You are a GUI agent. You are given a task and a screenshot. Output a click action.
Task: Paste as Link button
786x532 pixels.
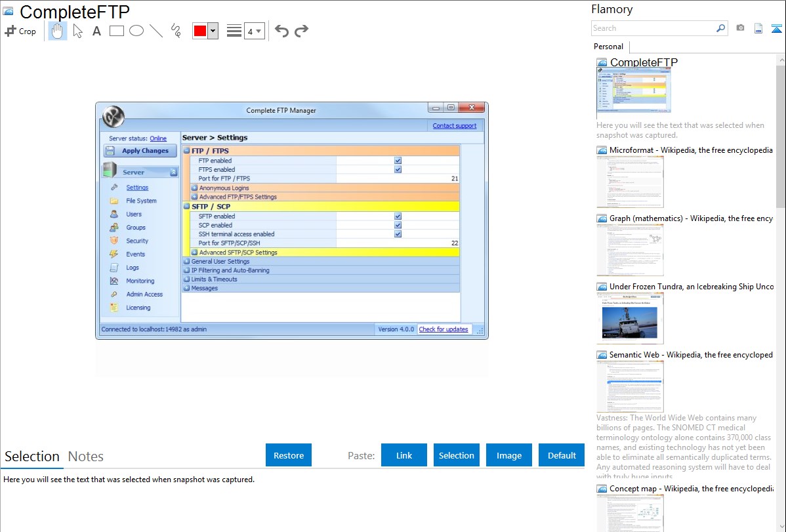pos(404,455)
